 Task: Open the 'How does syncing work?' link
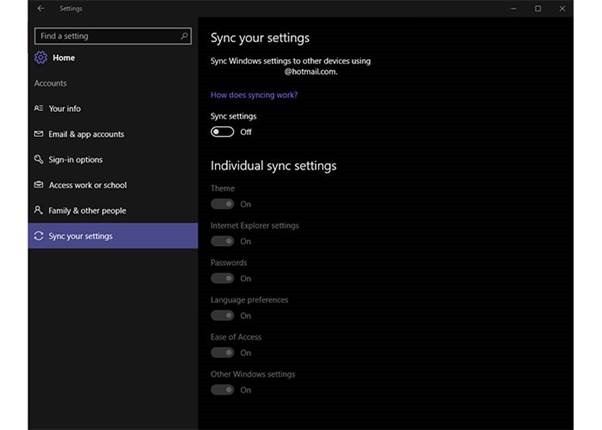click(x=254, y=95)
